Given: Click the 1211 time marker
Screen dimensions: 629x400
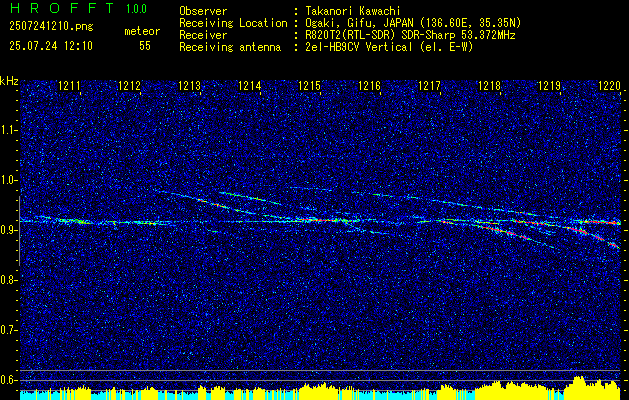Looking at the screenshot, I should click(69, 85).
